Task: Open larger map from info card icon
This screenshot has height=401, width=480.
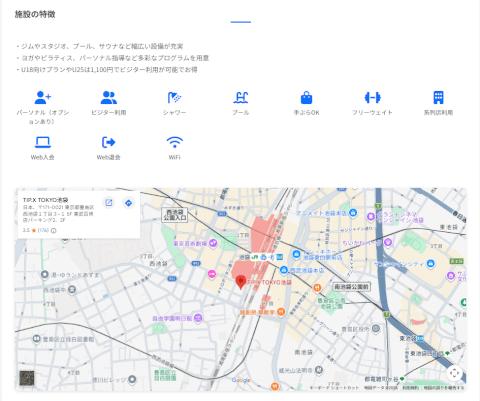Action: (x=109, y=203)
